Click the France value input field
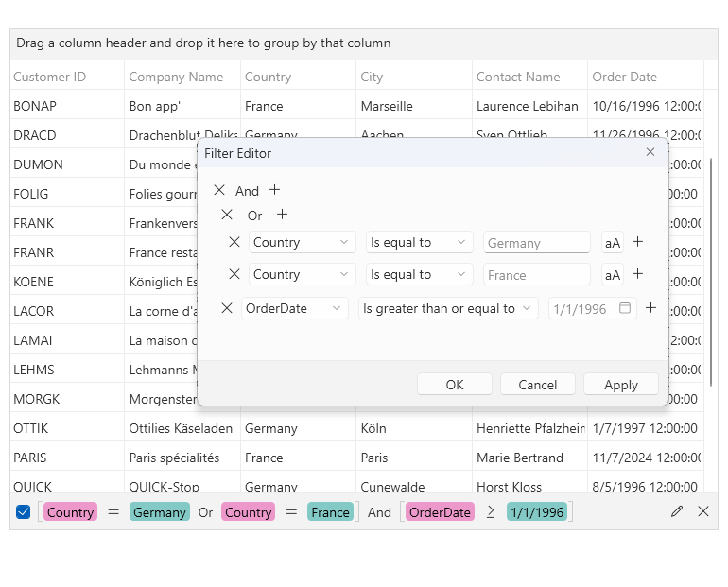This screenshot has height=587, width=728. click(536, 275)
